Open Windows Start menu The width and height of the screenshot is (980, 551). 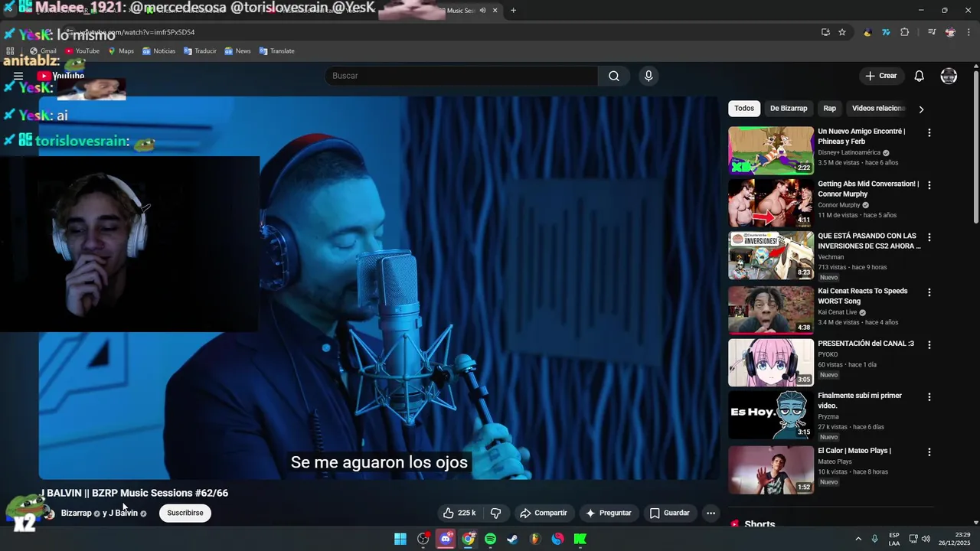pyautogui.click(x=400, y=539)
